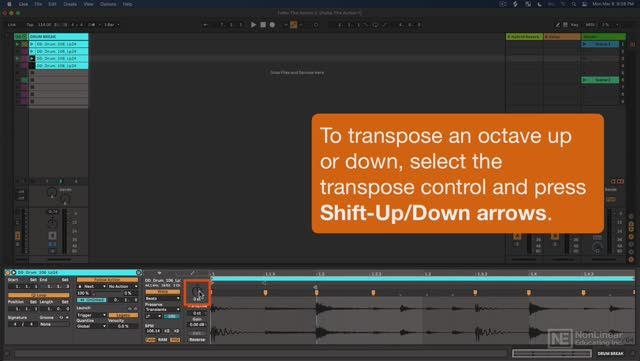
Task: Open the Preserve Transients dropdown
Action: coord(162,310)
